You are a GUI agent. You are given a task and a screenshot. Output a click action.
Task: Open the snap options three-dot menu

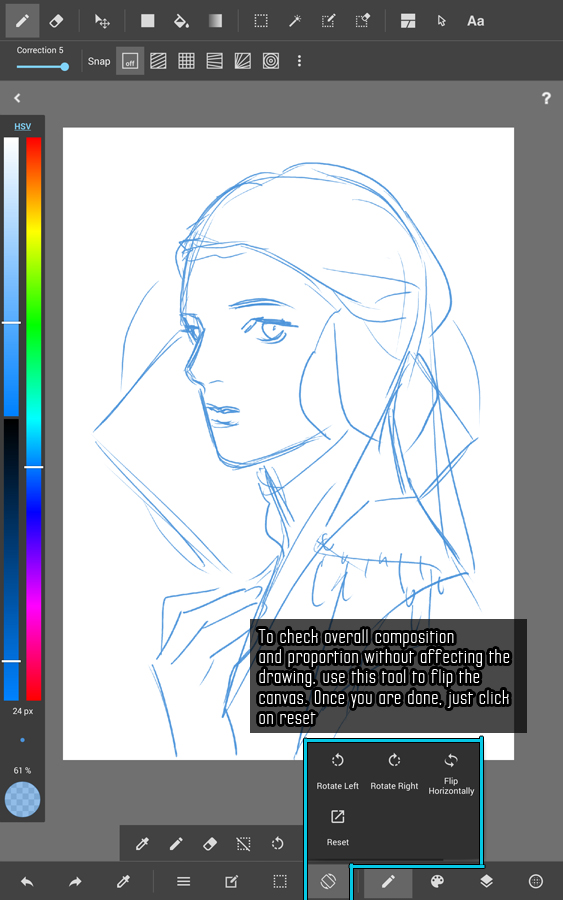click(299, 61)
